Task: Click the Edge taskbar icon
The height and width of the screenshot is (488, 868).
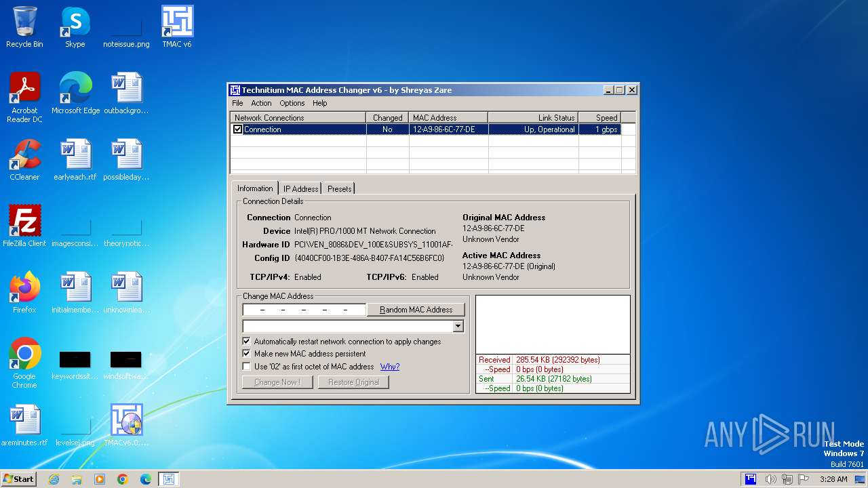Action: tap(146, 479)
